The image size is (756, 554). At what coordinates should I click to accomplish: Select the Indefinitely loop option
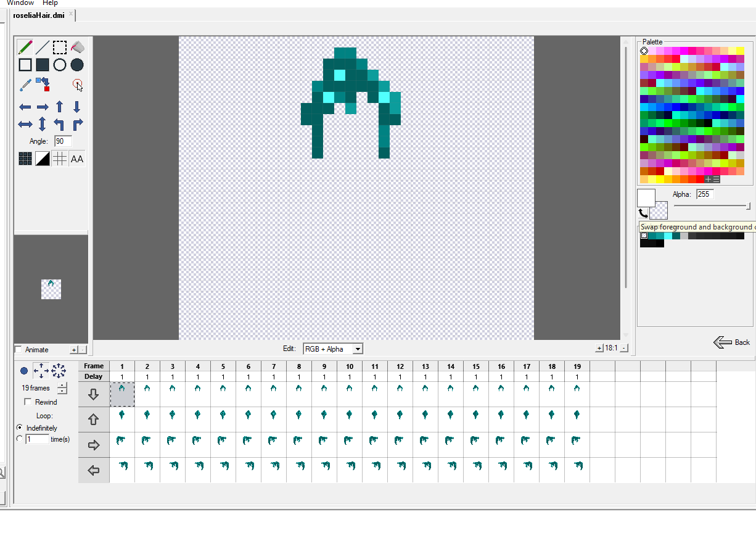(x=20, y=428)
